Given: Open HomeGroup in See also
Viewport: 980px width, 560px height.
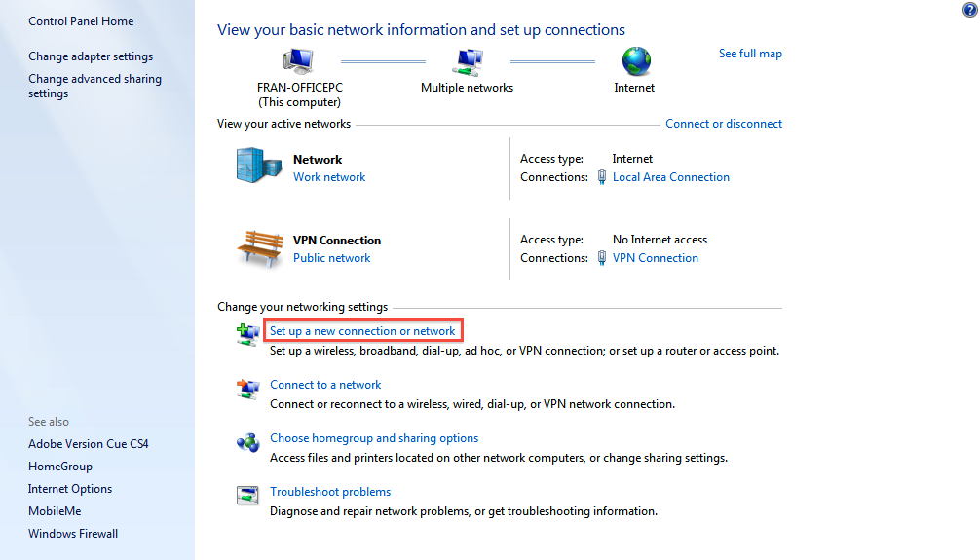Looking at the screenshot, I should tap(60, 467).
